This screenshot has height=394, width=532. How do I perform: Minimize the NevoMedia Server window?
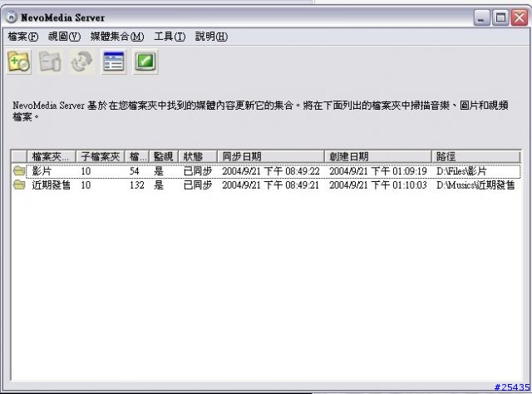click(x=482, y=17)
